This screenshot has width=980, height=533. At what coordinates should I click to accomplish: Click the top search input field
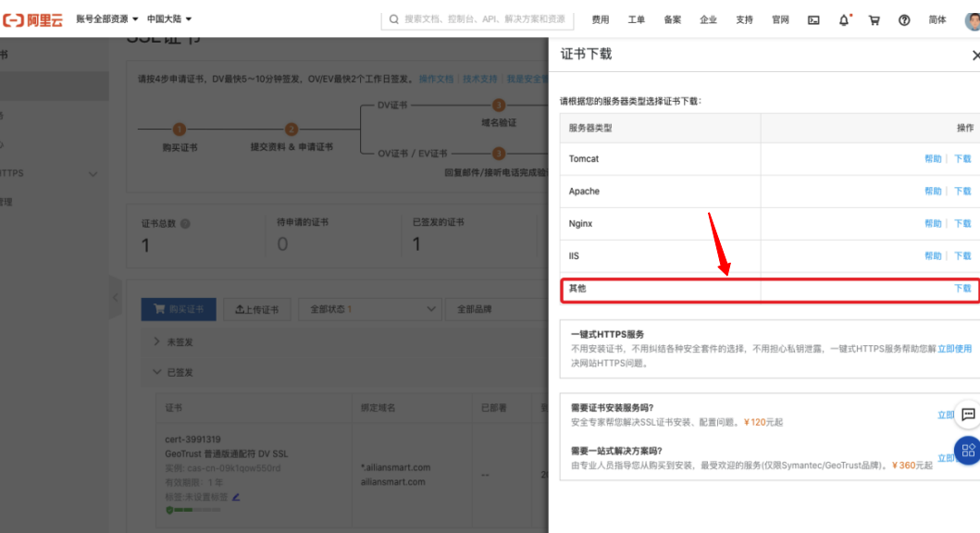[x=478, y=19]
